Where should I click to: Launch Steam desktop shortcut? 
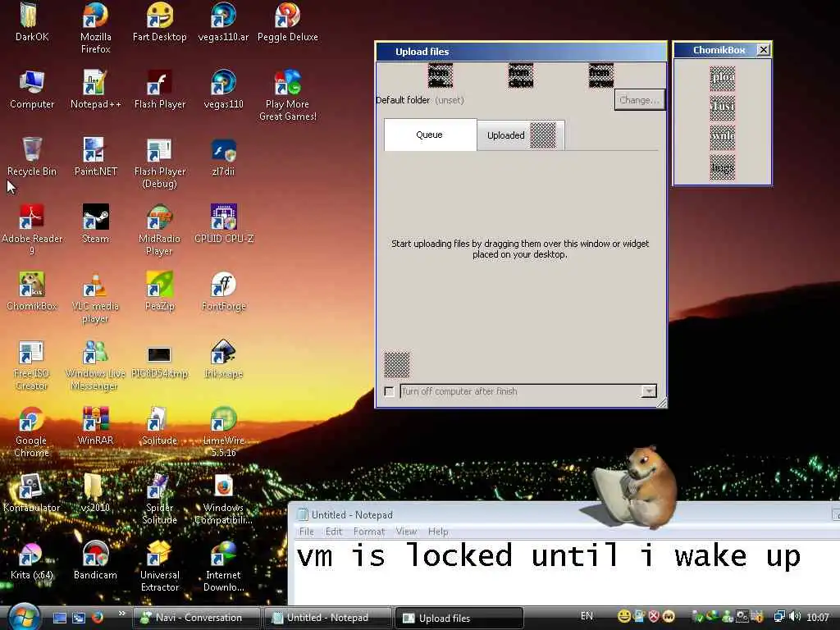[95, 224]
